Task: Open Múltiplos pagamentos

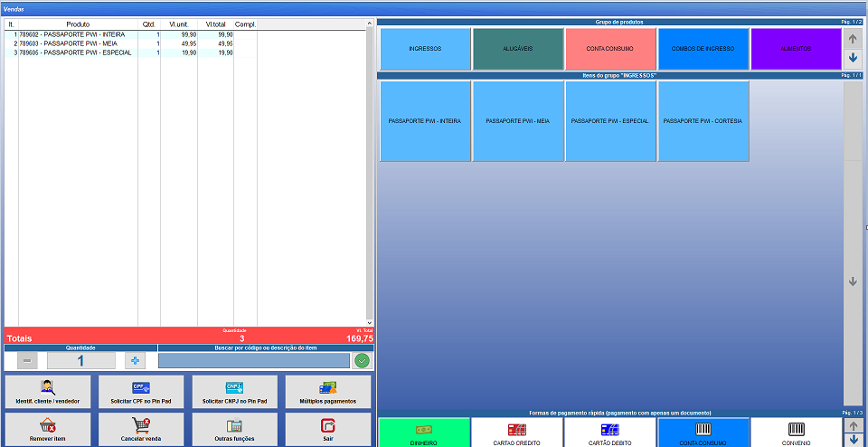Action: point(327,393)
